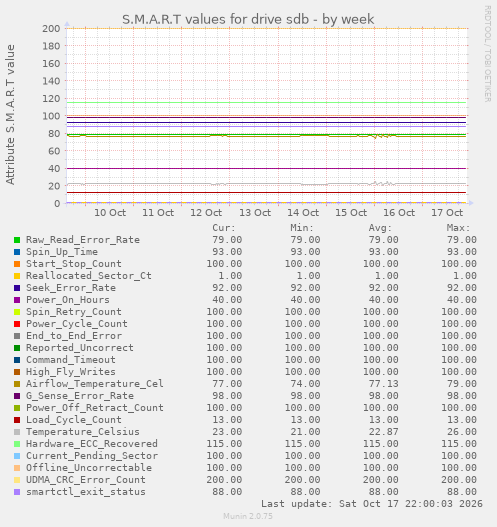Click the blue Spin_Up_Time legend swatch
Image resolution: width=497 pixels, height=527 pixels.
pos(17,252)
